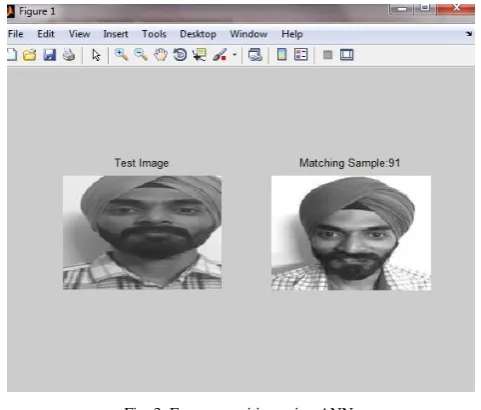Click the Test Image thumbnail
The height and width of the screenshot is (410, 481).
click(x=142, y=232)
